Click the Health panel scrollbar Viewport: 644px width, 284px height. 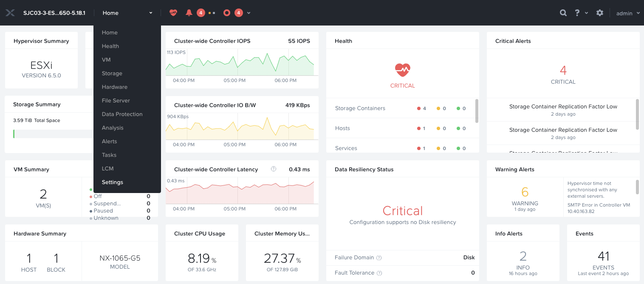pyautogui.click(x=477, y=111)
